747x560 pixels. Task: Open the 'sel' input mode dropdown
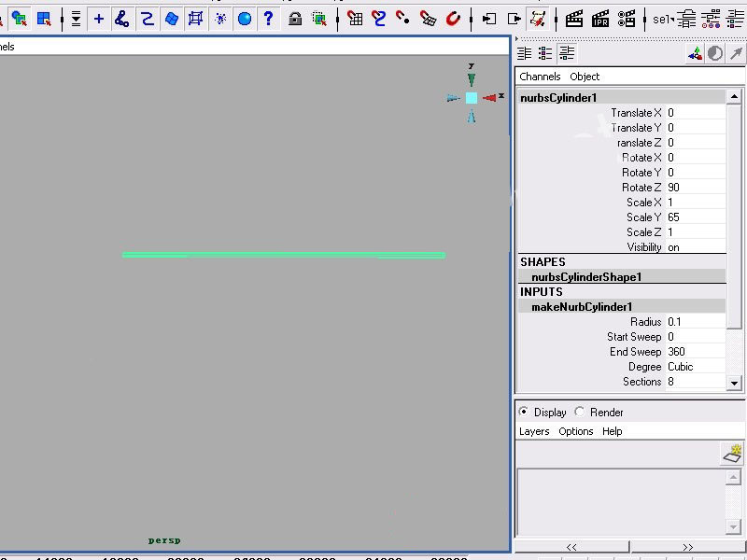point(664,20)
